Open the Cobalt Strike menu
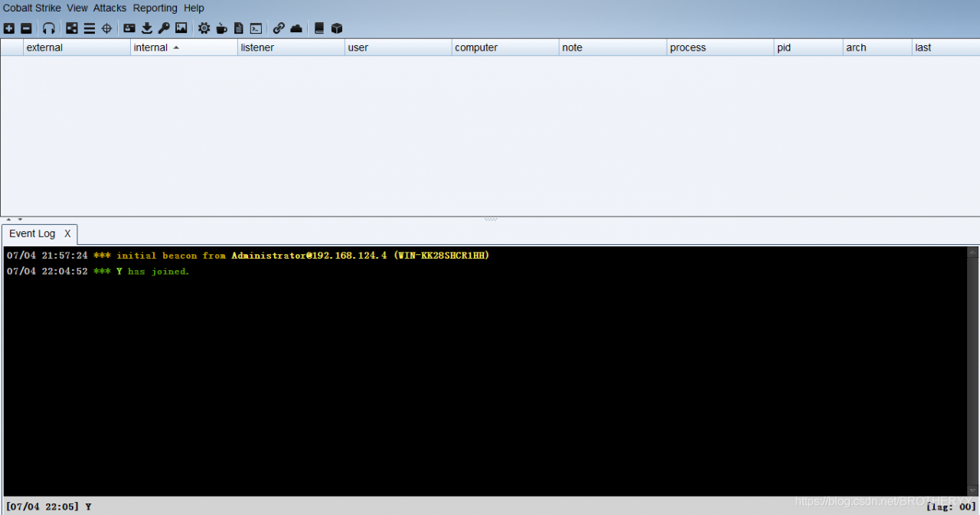 pyautogui.click(x=32, y=8)
